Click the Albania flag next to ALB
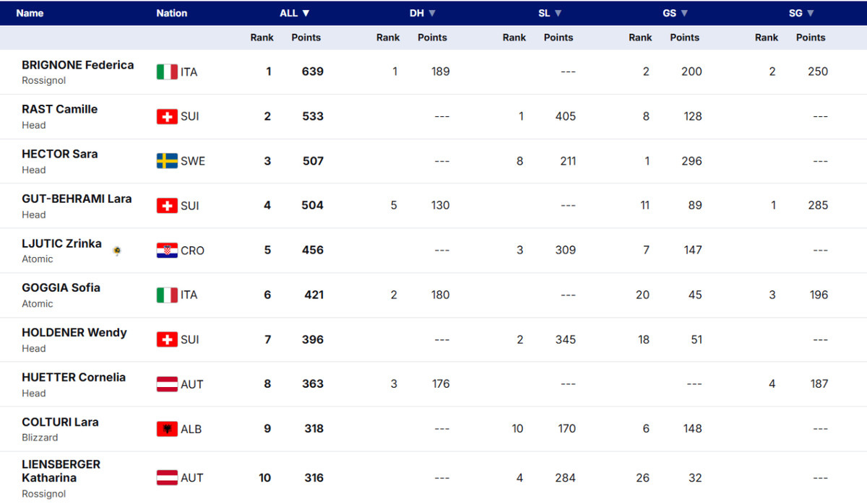The image size is (867, 504). click(x=167, y=429)
